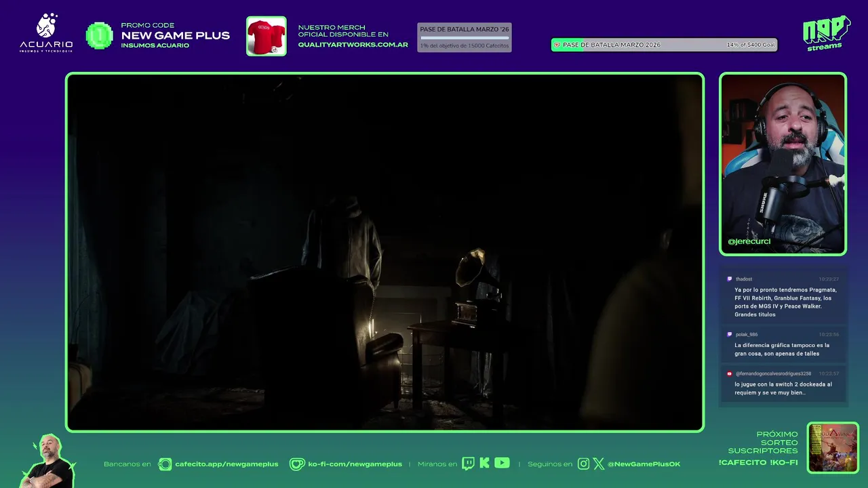The width and height of the screenshot is (868, 488).
Task: Click the Ko-fi cup icon
Action: point(297,464)
